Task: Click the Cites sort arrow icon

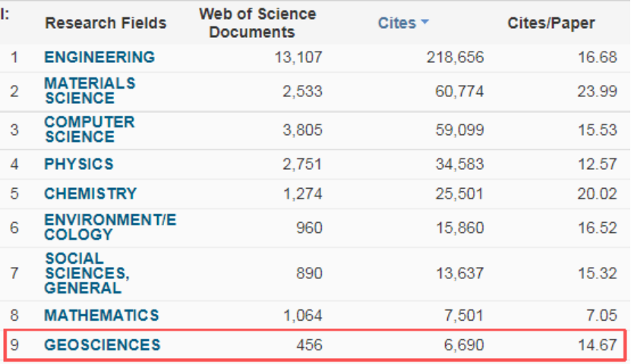Action: point(424,23)
